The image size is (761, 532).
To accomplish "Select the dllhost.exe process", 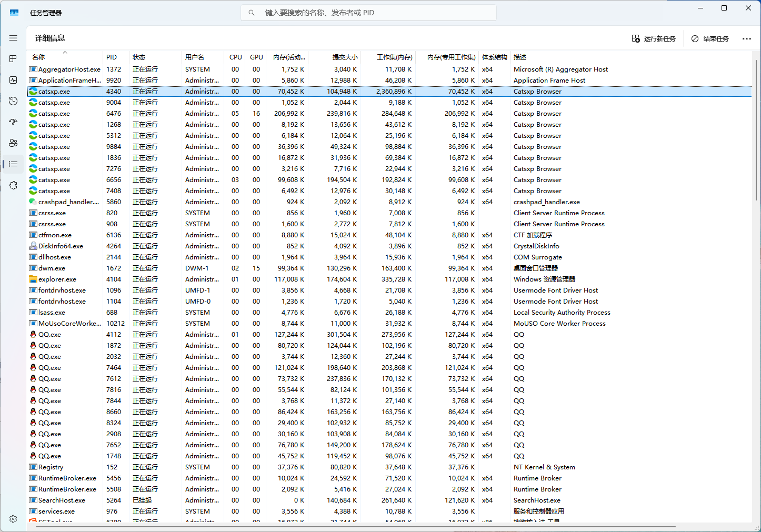I will [x=389, y=257].
